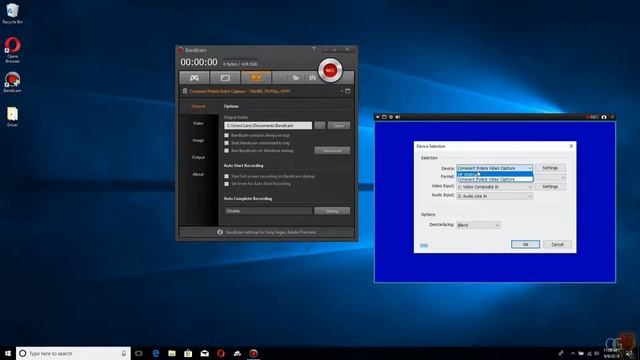Open Settings button beside Video Input
The image size is (640, 360).
(550, 187)
